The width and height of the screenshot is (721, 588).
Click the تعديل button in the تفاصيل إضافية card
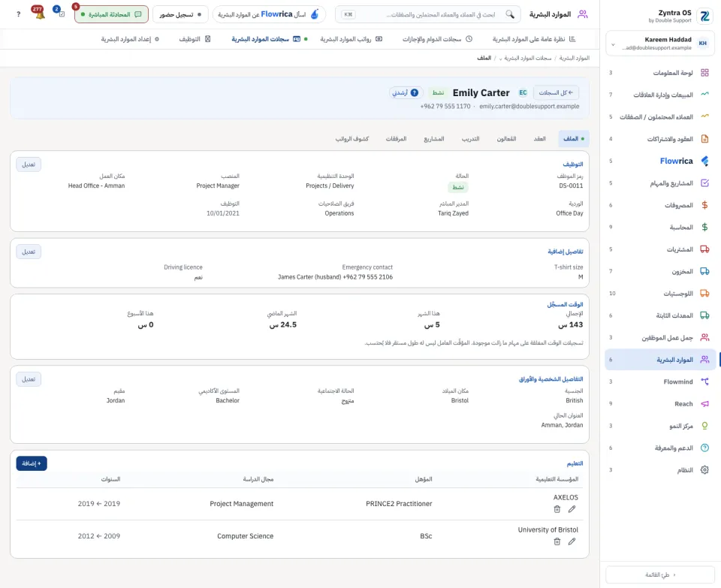[x=29, y=252]
